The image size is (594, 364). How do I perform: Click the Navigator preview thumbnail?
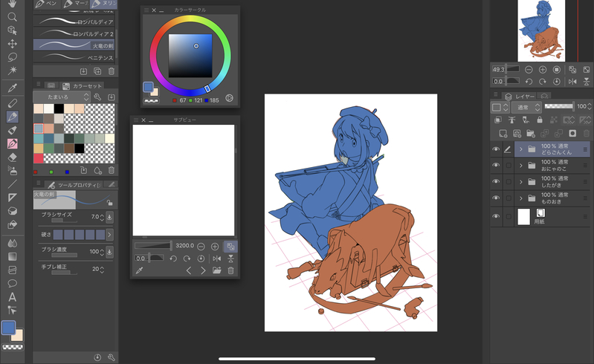pyautogui.click(x=541, y=30)
